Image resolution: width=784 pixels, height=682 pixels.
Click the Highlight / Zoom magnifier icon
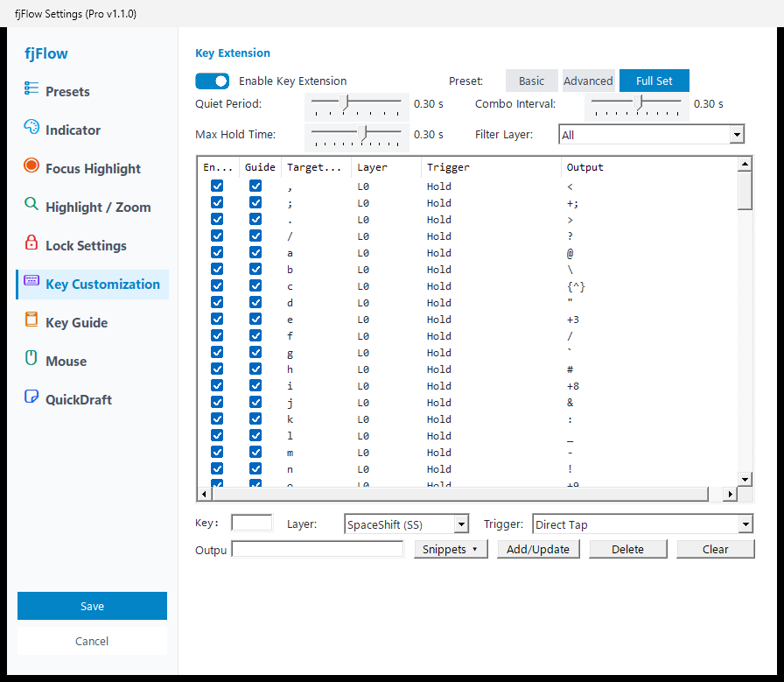31,204
